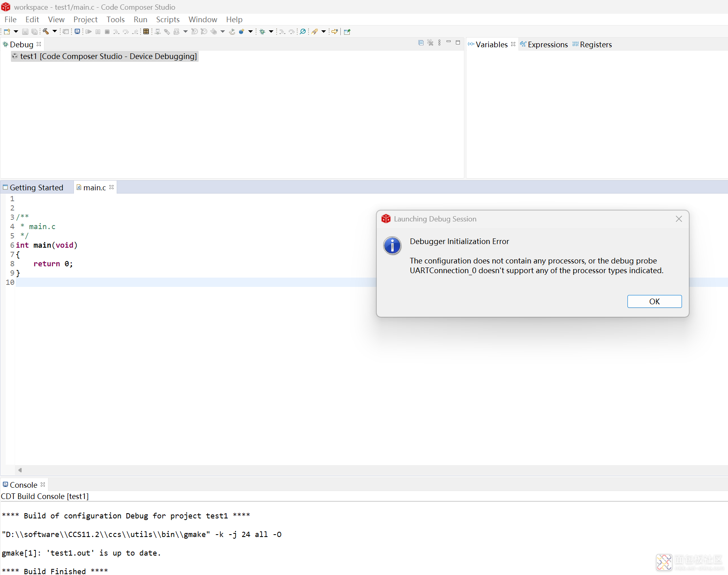This screenshot has width=728, height=575.
Task: Click the Resume debug icon
Action: point(88,32)
